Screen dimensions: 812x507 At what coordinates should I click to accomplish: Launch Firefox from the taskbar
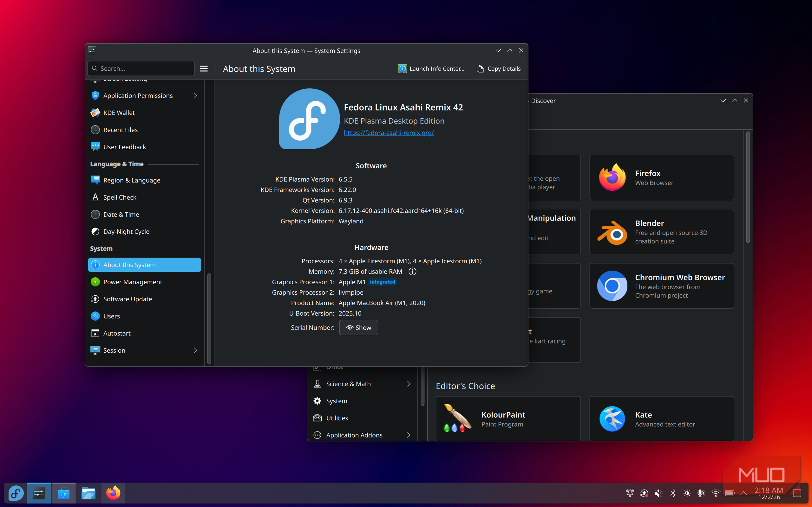pos(113,493)
